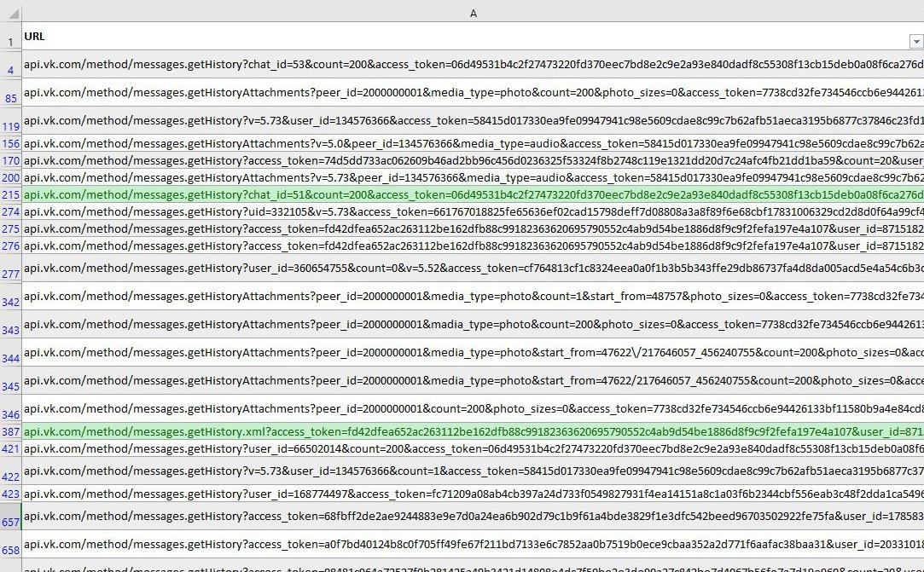
Task: Select row header 1
Action: click(x=10, y=36)
